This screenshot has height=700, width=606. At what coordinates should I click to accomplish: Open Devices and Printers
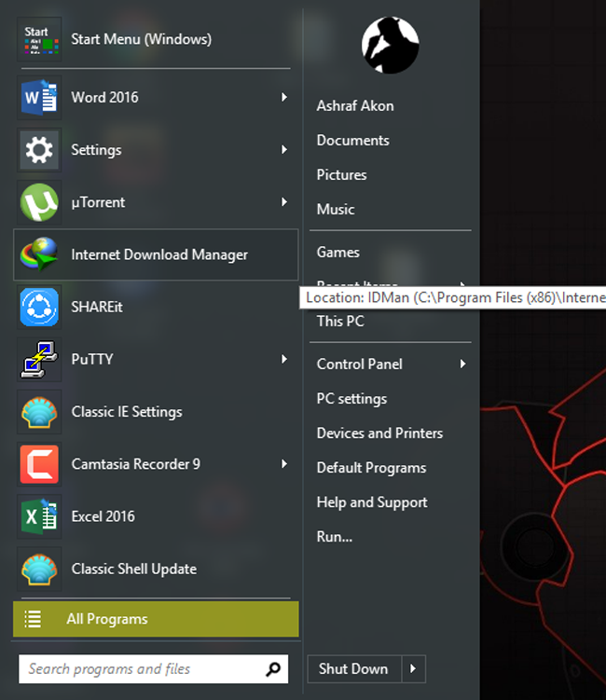coord(379,433)
